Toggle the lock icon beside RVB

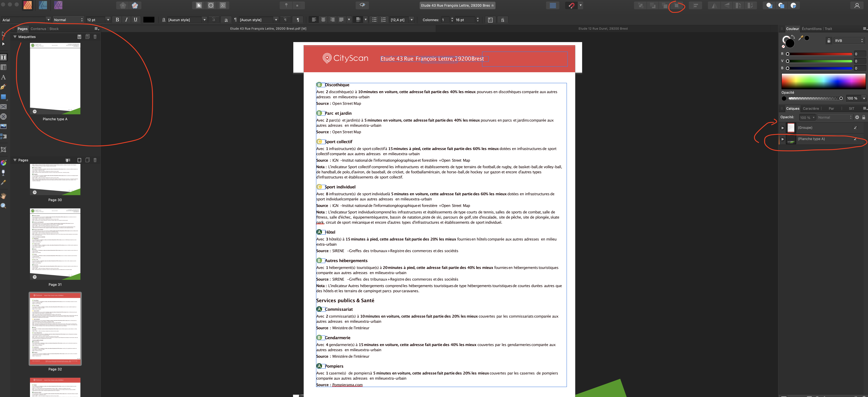point(829,41)
